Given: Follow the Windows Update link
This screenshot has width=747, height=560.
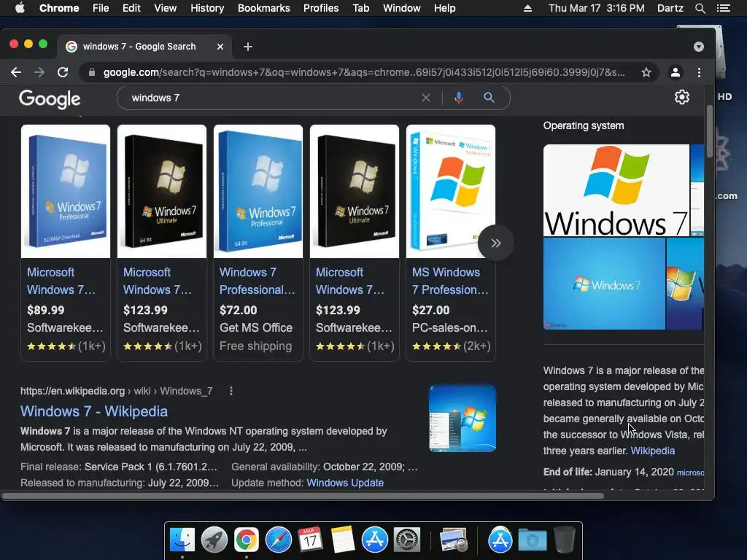Looking at the screenshot, I should coord(345,483).
